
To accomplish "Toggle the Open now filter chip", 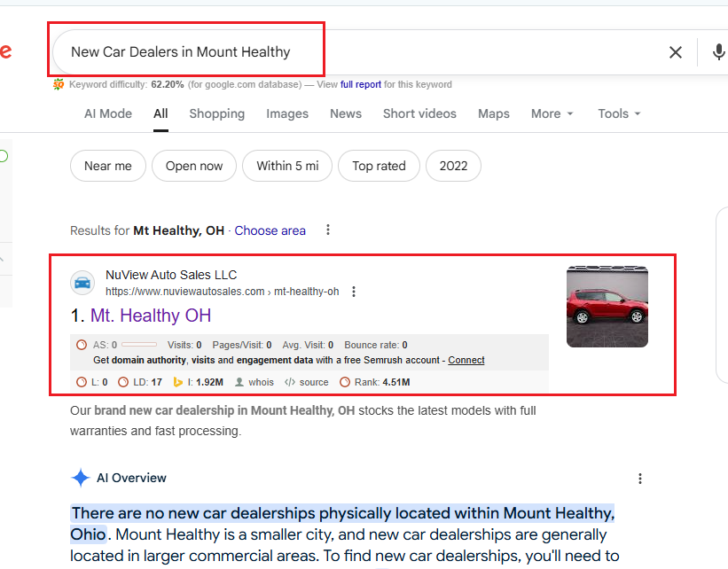I will pos(194,166).
